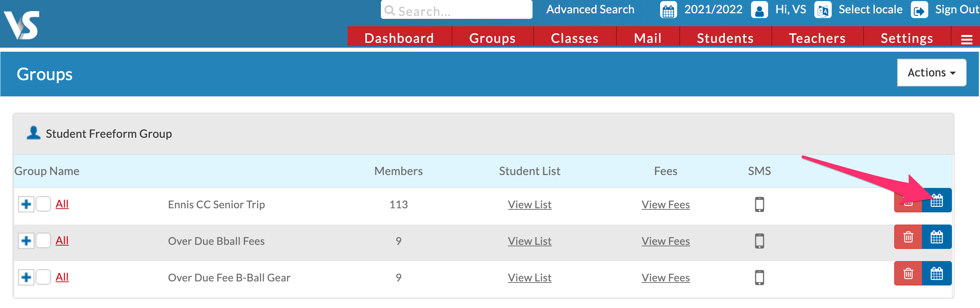This screenshot has height=308, width=980.
Task: Click the Over Due Fee B-Ball Gear group name
Action: tap(229, 277)
